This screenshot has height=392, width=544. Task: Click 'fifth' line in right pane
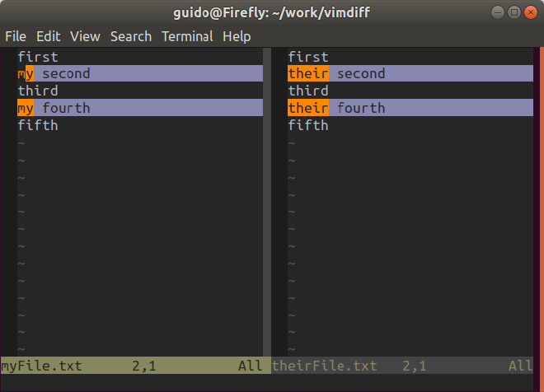308,125
